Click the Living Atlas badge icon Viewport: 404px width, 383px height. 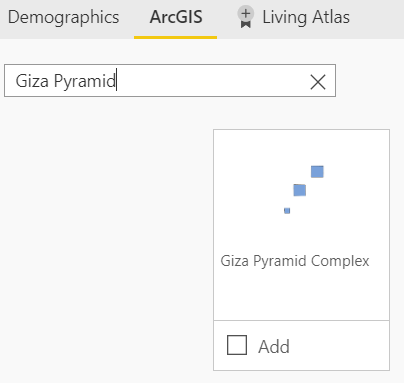click(x=246, y=17)
